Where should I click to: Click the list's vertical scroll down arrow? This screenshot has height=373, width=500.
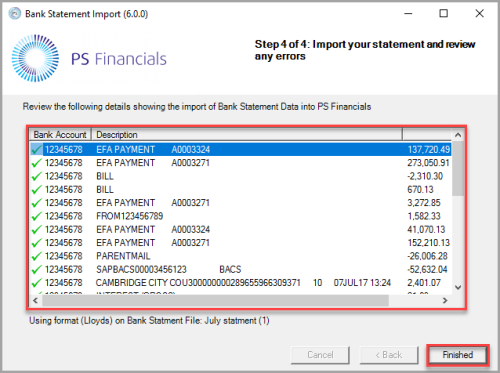pyautogui.click(x=458, y=287)
